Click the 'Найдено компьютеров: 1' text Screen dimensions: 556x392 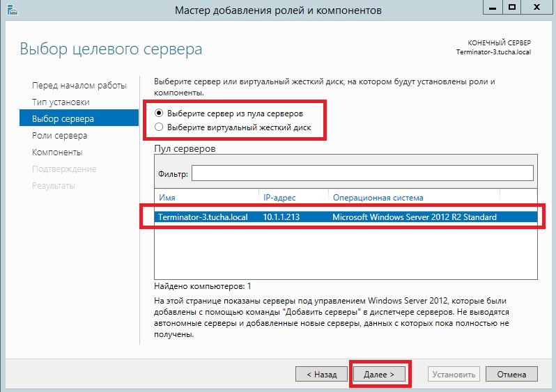[x=203, y=286]
